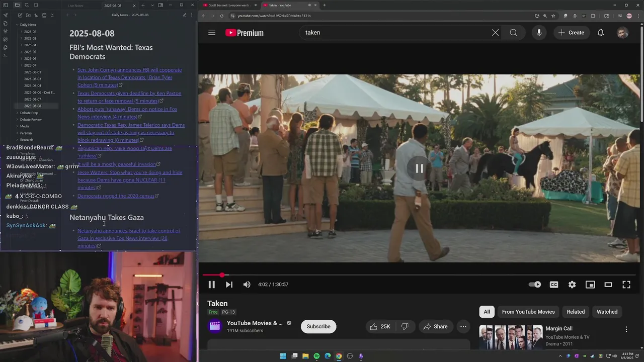Screen dimensions: 644x362
Task: Open a new browser tab
Action: [324, 5]
